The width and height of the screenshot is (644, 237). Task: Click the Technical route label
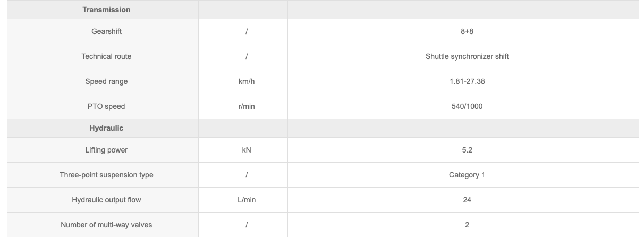click(x=106, y=56)
